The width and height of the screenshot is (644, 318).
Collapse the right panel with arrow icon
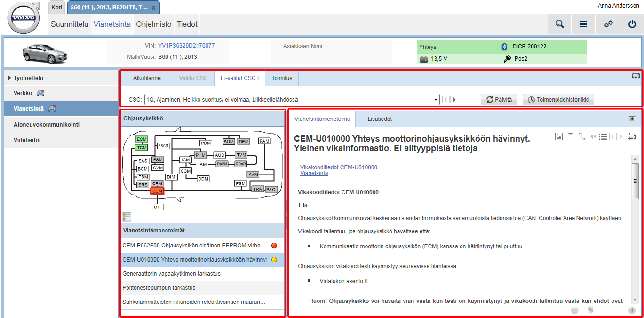click(x=633, y=119)
